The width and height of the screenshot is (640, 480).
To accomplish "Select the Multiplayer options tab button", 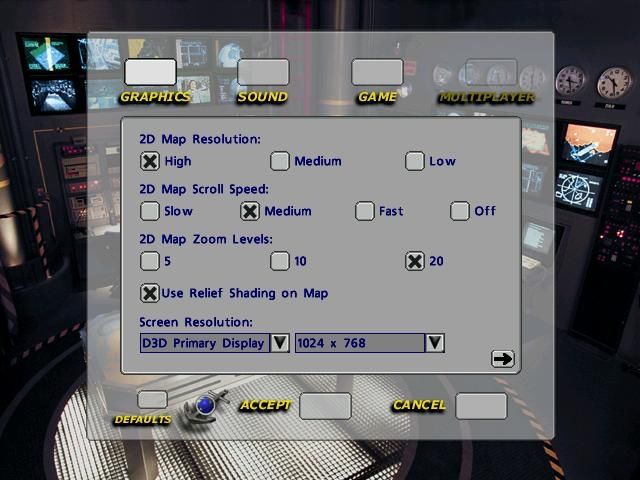I will pyautogui.click(x=491, y=72).
